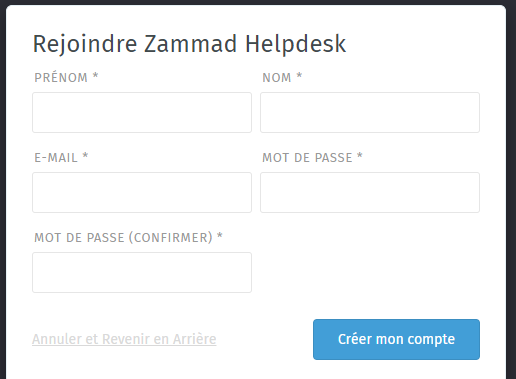516x379 pixels.
Task: Click the E-MAIL field label
Action: pyautogui.click(x=56, y=158)
